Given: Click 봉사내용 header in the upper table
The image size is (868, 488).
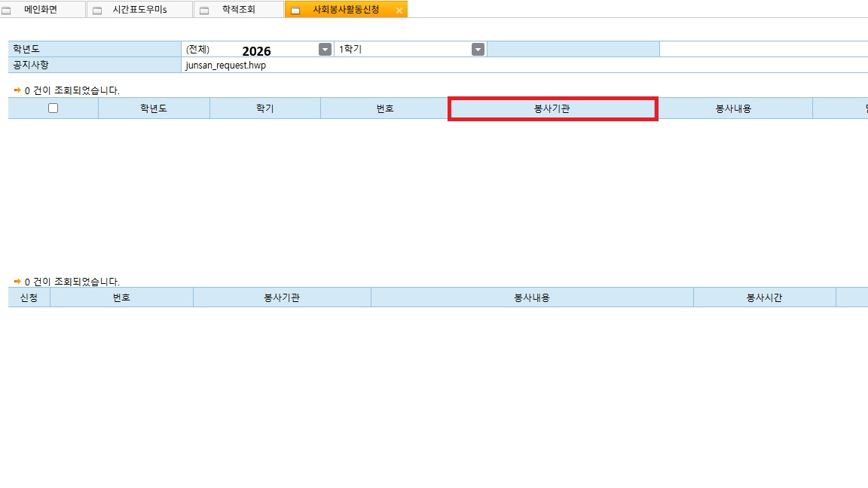Looking at the screenshot, I should coord(733,108).
